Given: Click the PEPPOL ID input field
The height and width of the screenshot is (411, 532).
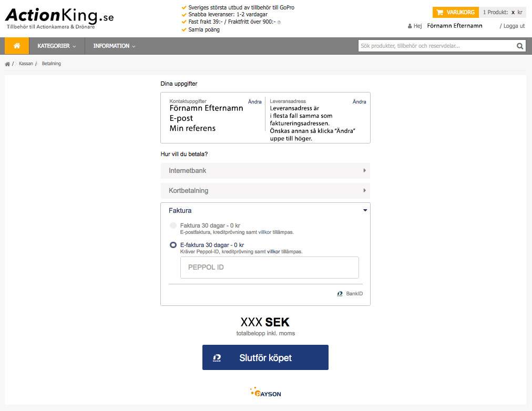Looking at the screenshot, I should (269, 268).
